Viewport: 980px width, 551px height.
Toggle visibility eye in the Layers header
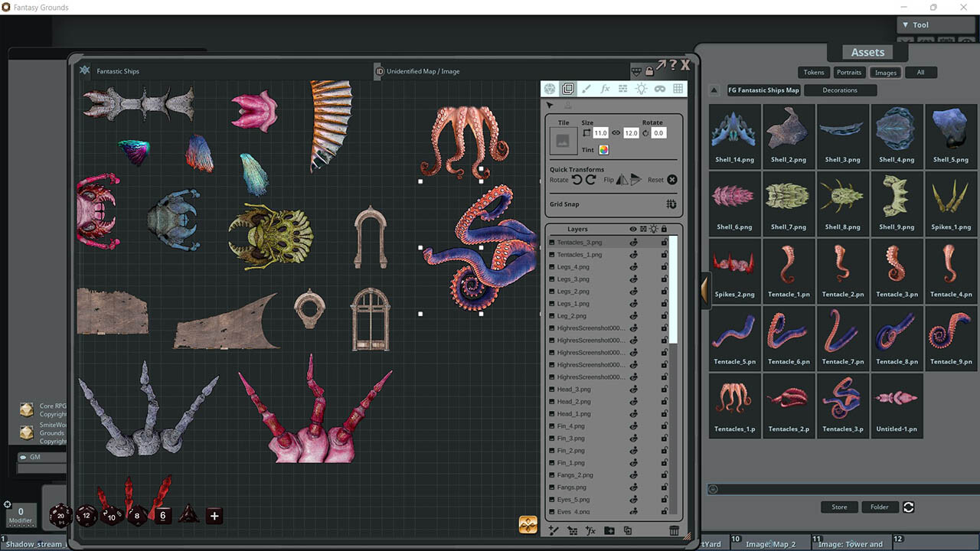(x=633, y=229)
